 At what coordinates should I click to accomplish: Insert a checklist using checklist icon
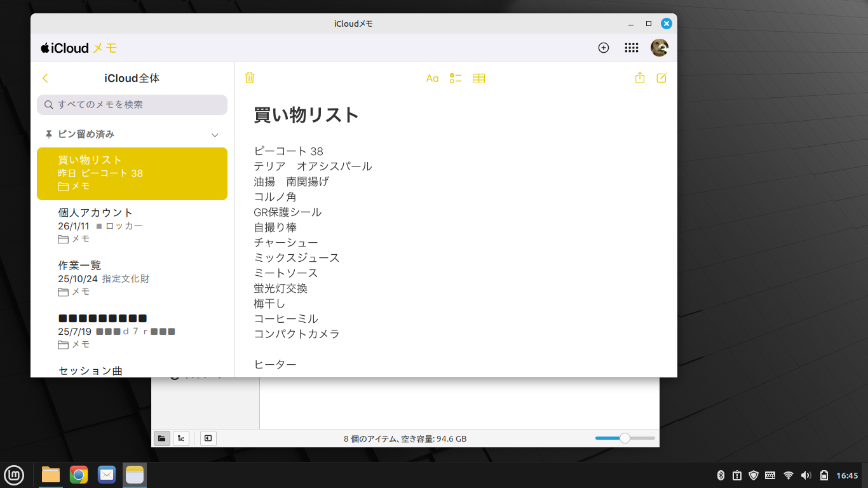455,78
